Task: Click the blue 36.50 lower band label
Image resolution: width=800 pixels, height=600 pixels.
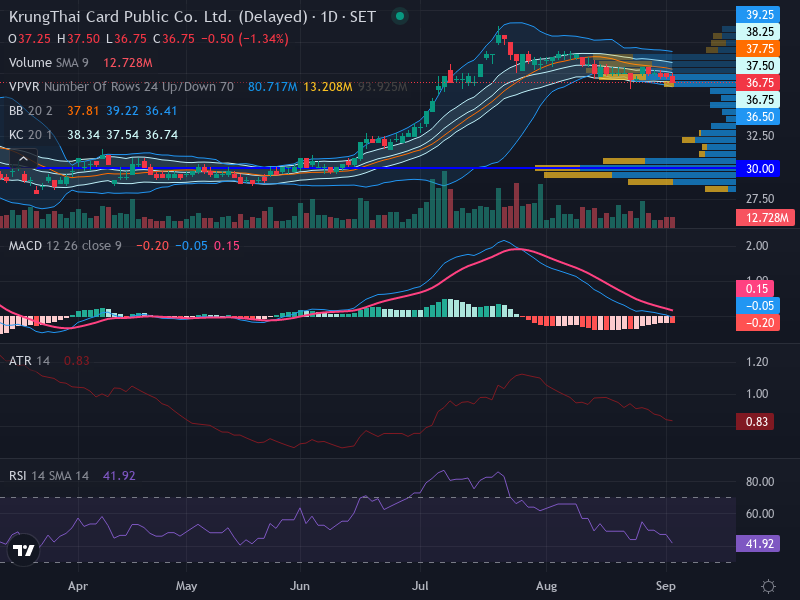Action: (x=758, y=117)
